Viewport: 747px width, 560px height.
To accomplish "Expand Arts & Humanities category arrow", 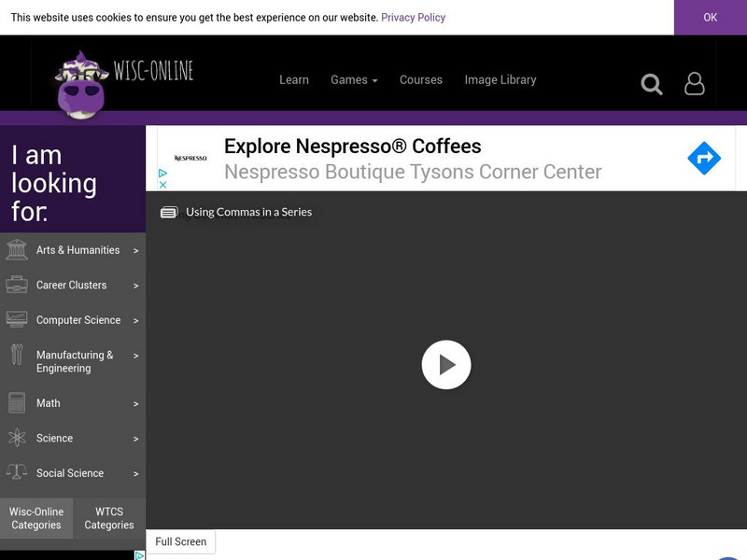I will point(135,250).
